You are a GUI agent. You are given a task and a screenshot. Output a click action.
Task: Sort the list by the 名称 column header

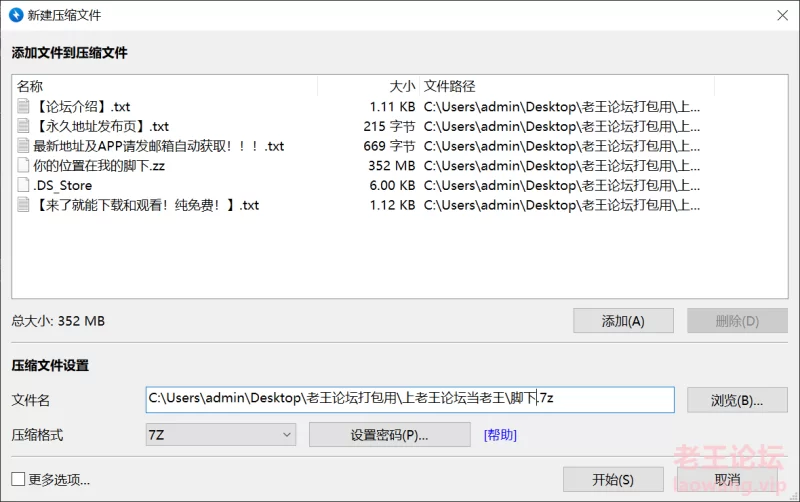(x=165, y=86)
